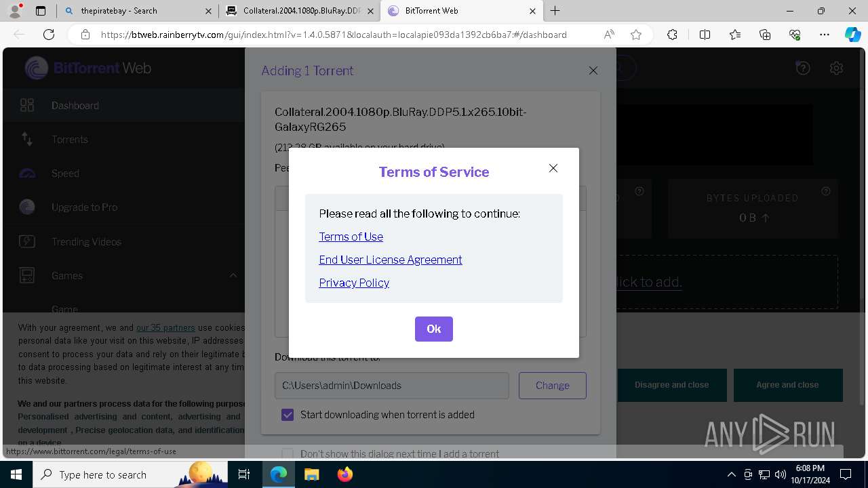Add this page to favorites star

636,35
